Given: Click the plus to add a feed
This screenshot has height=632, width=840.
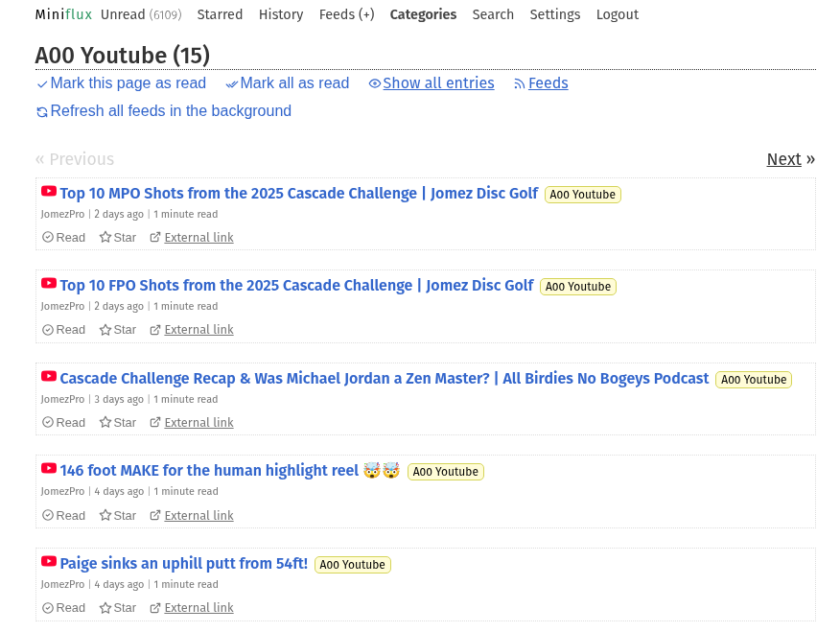Looking at the screenshot, I should tap(366, 14).
